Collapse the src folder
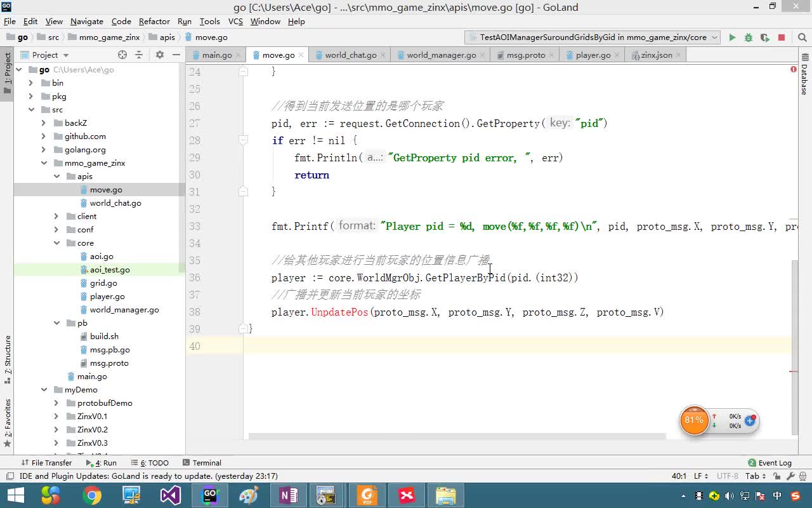 (x=31, y=110)
